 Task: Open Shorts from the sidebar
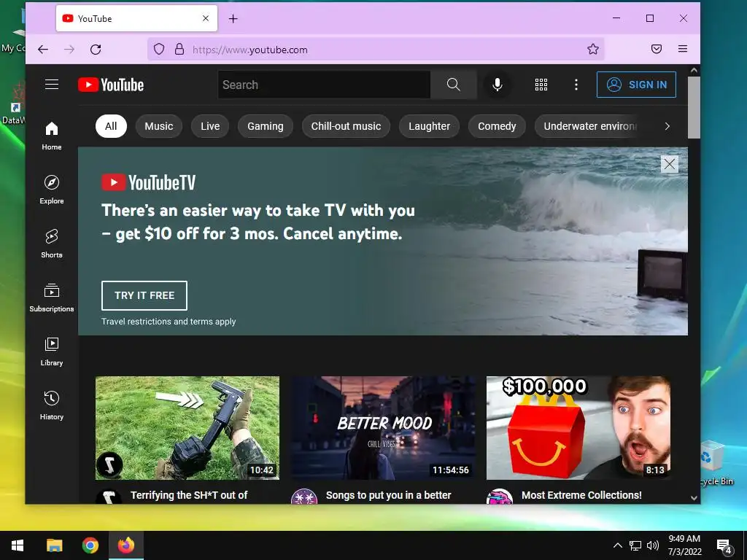[52, 244]
